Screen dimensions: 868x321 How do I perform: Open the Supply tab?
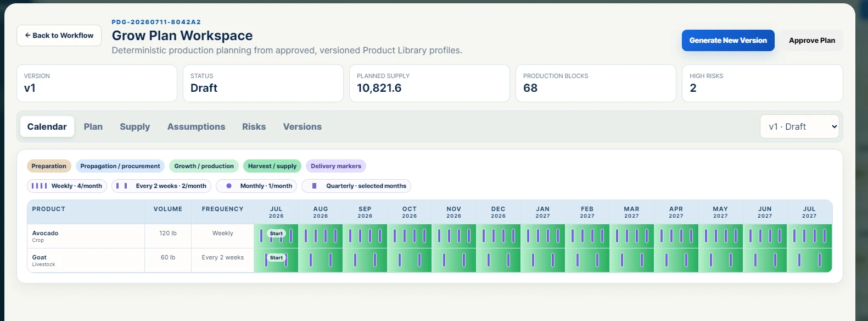tap(135, 126)
